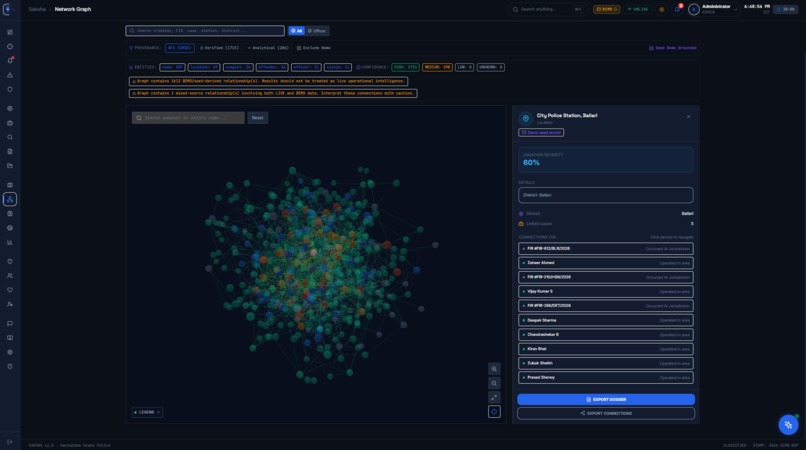Close the City Police Station detail panel
806x450 pixels.
point(688,117)
